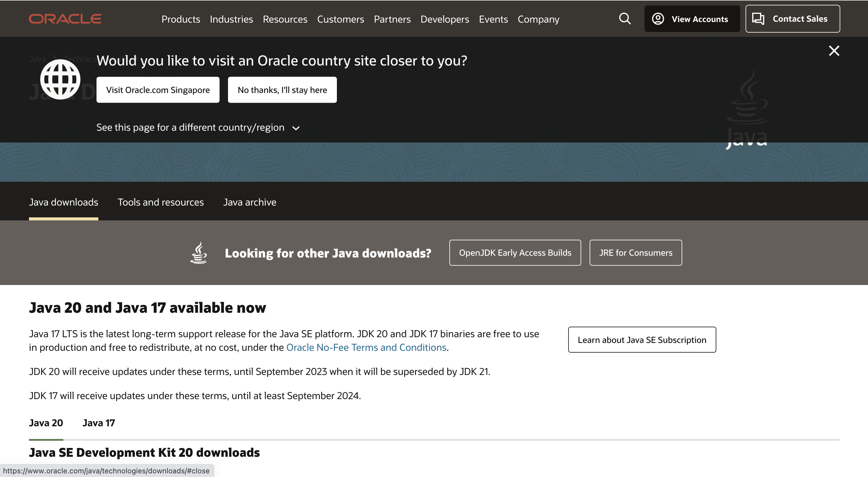The width and height of the screenshot is (868, 477).
Task: Learn about Java SE Subscription
Action: (x=642, y=339)
